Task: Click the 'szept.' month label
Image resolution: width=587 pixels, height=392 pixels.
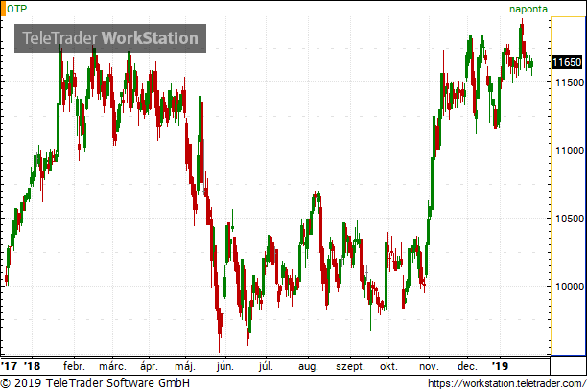Action: 350,366
